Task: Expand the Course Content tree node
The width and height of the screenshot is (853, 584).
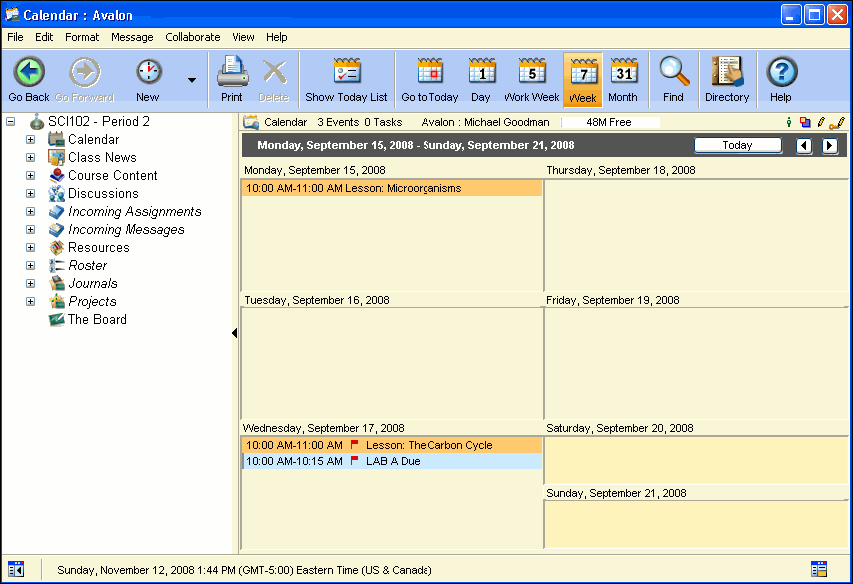Action: pyautogui.click(x=30, y=176)
